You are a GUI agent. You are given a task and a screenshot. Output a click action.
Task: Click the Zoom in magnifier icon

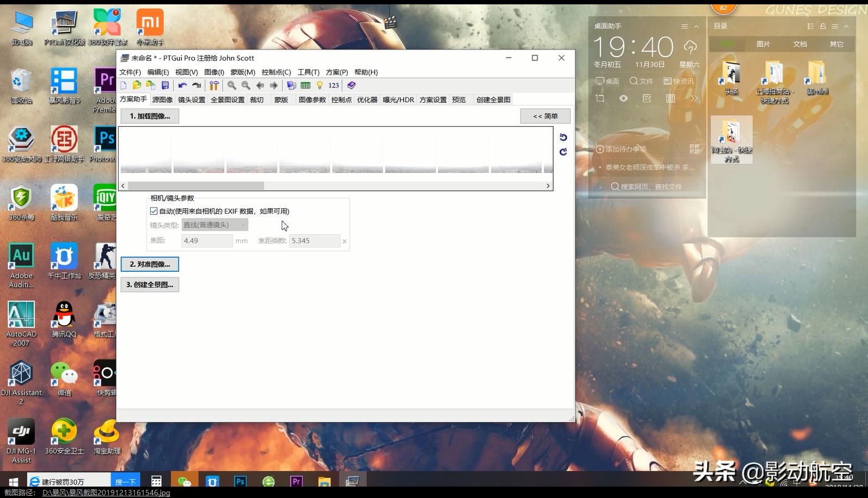click(x=232, y=85)
